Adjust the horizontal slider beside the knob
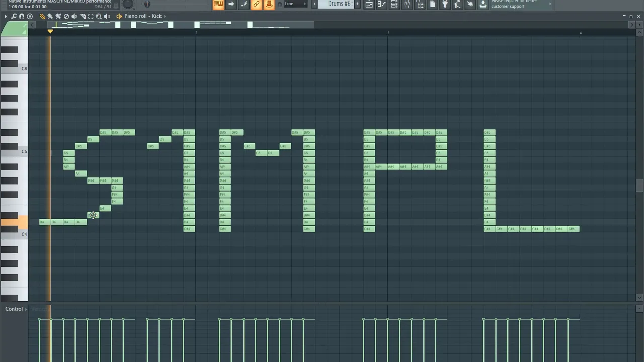Viewport: 644px width, 362px height. [147, 4]
